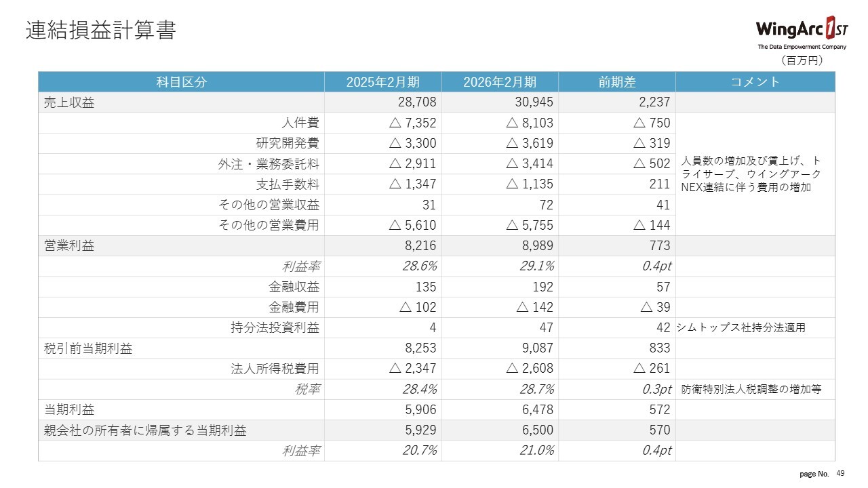Image resolution: width=868 pixels, height=488 pixels.
Task: Click the page No. 49 indicator
Action: pos(822,473)
